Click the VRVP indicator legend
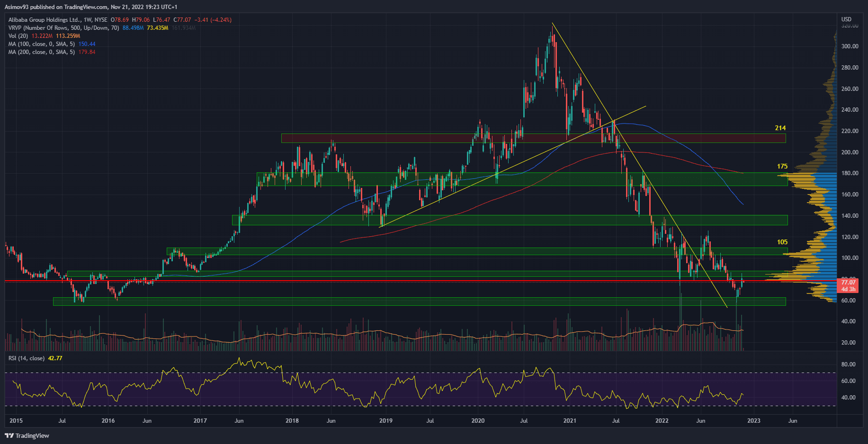868x444 pixels. (63, 28)
